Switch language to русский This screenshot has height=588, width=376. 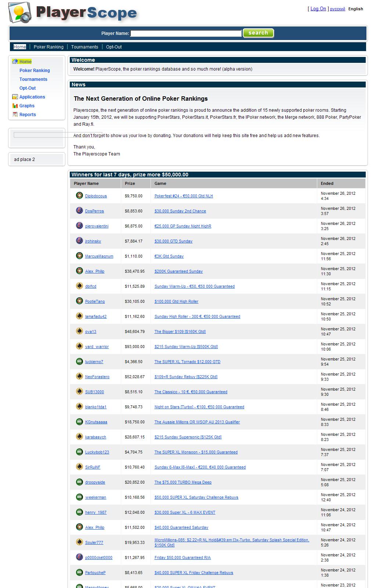[337, 9]
